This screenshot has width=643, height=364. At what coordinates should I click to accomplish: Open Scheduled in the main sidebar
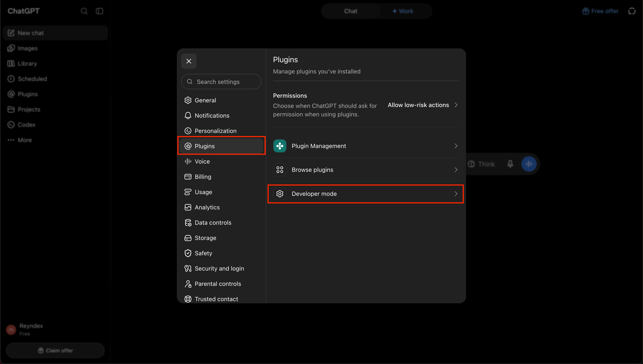pos(55,79)
